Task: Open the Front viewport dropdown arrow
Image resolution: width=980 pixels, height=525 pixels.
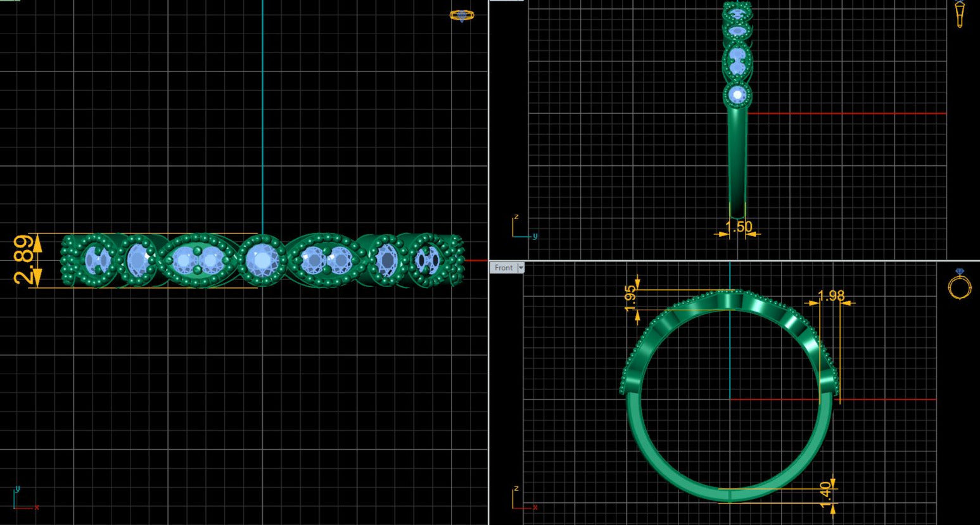Action: 521,268
